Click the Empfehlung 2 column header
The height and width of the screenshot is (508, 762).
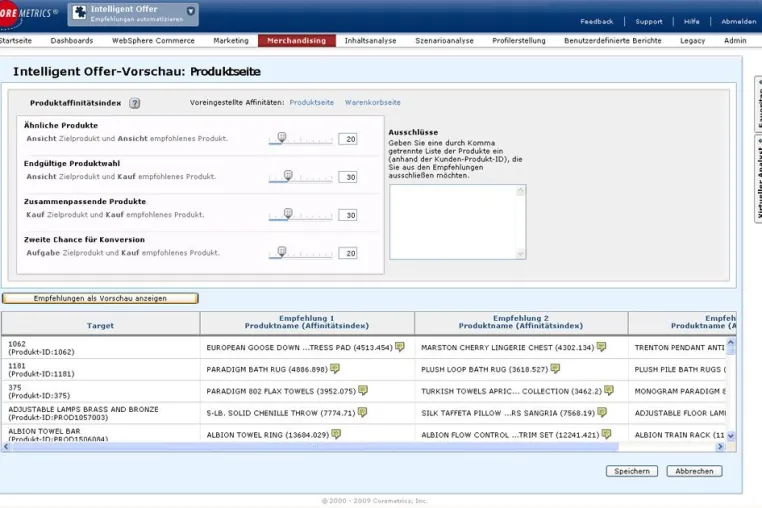click(521, 322)
